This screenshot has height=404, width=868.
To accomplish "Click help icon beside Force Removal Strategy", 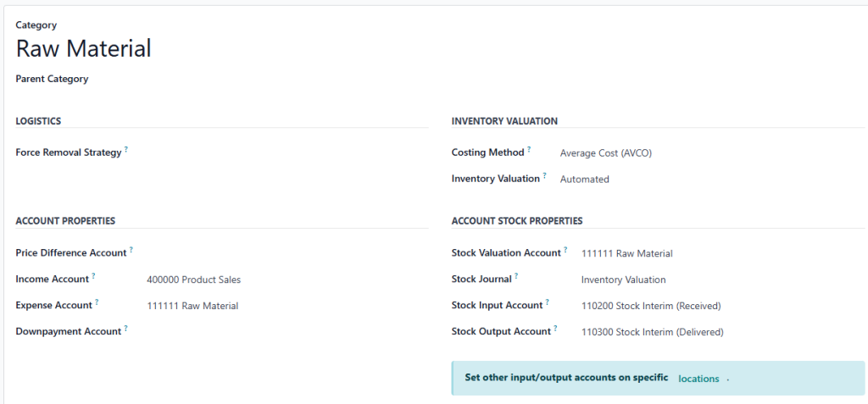I will pos(126,150).
